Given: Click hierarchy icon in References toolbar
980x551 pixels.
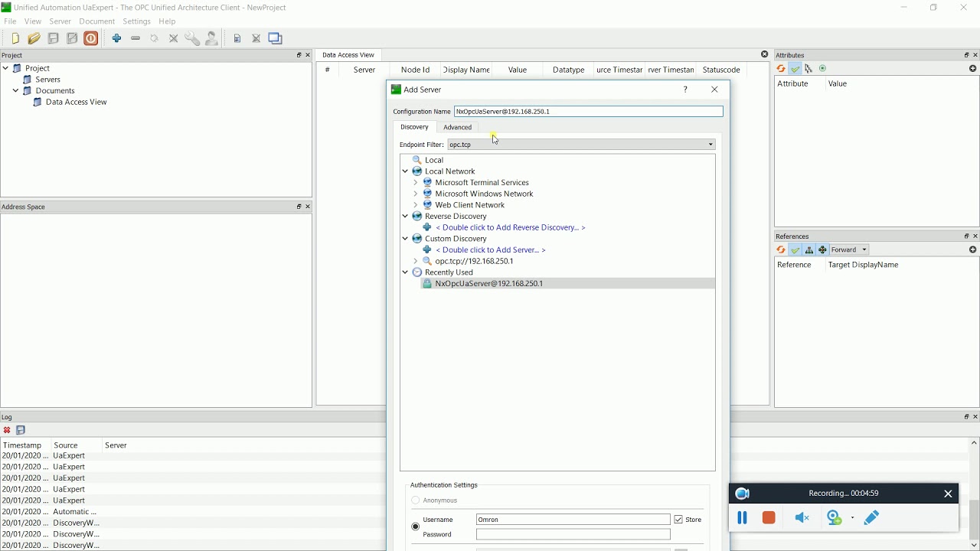Looking at the screenshot, I should coord(809,250).
